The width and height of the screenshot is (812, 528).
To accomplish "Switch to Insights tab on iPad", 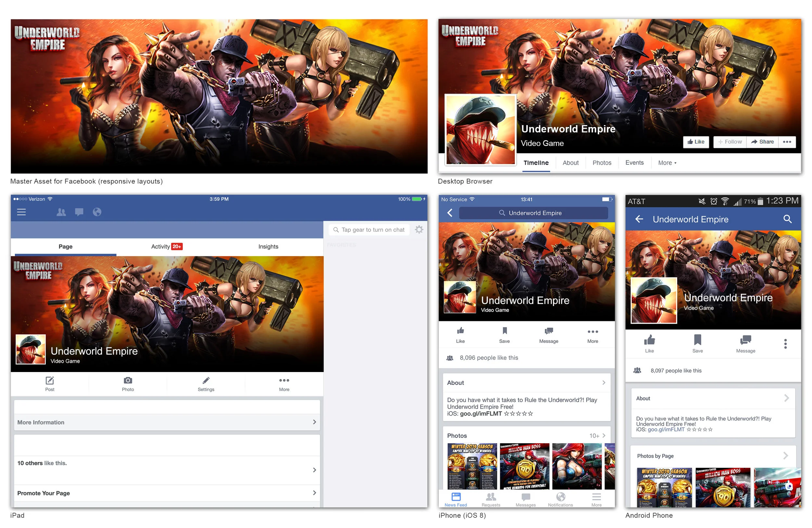I will coord(268,246).
